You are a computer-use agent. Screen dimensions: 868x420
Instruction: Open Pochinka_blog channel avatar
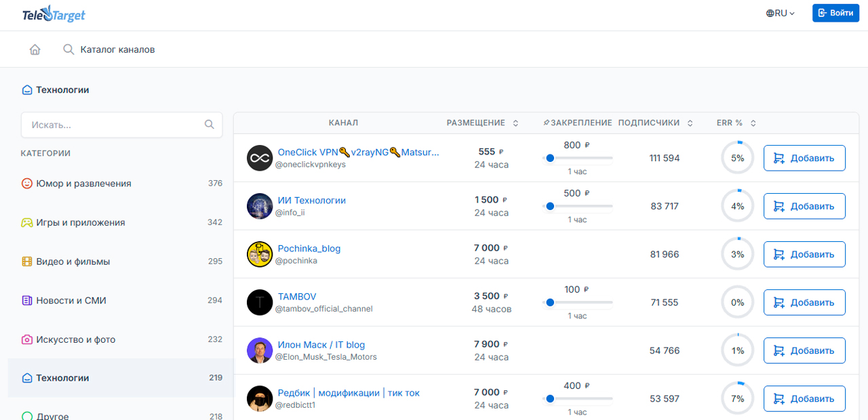259,254
